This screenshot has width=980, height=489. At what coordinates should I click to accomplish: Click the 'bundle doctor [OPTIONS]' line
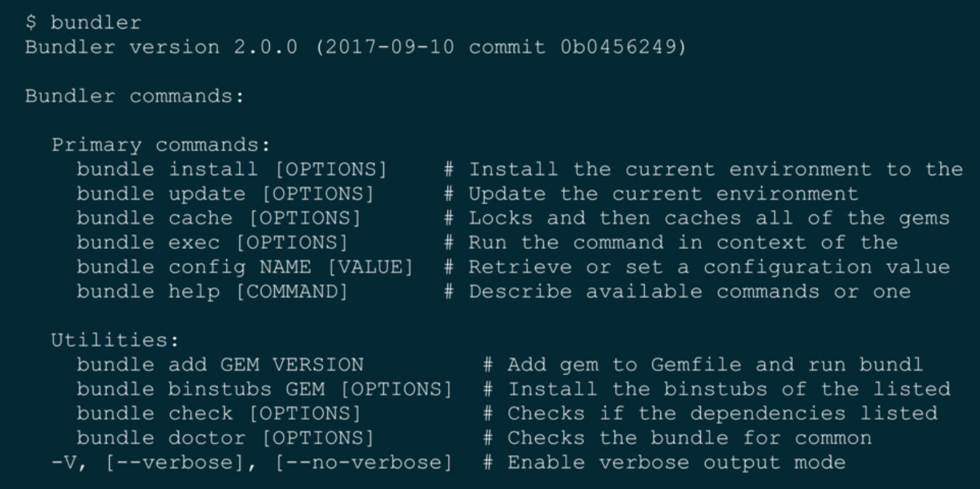(225, 437)
